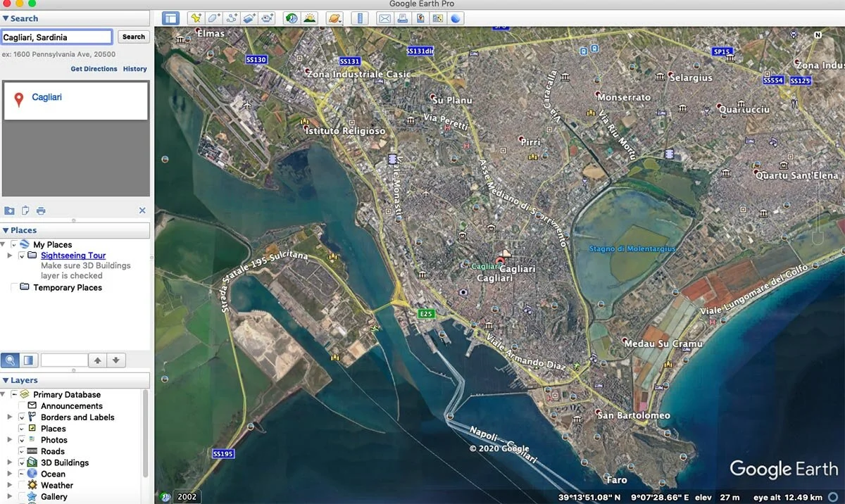Uncheck the Places layer checkbox
Viewport: 845px width, 504px height.
click(22, 428)
